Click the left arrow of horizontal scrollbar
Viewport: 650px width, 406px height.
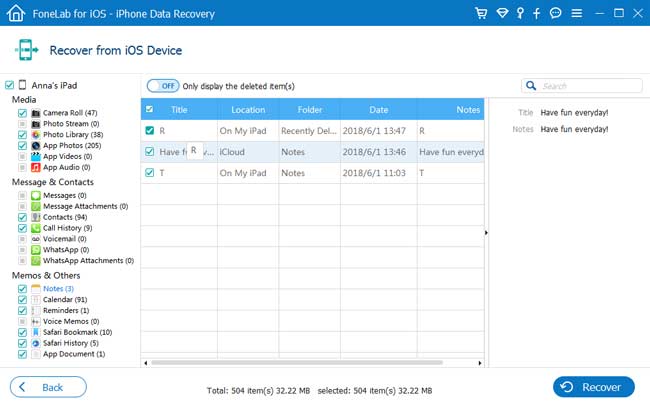(146, 363)
